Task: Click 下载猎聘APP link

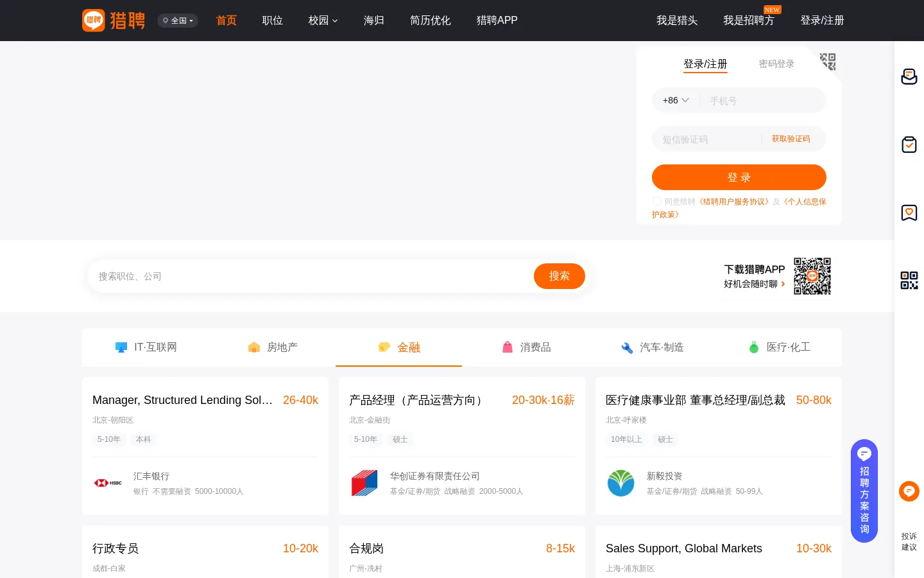Action: pyautogui.click(x=755, y=270)
